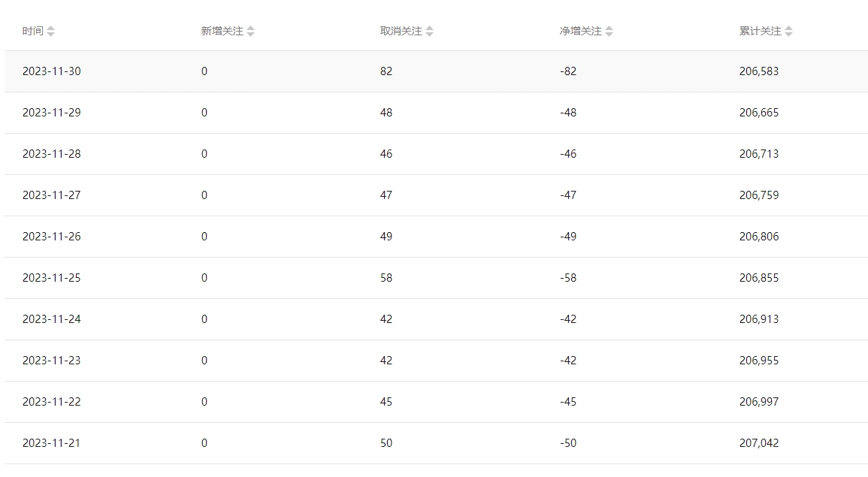Select the date cell 2023-11-28

click(x=52, y=154)
